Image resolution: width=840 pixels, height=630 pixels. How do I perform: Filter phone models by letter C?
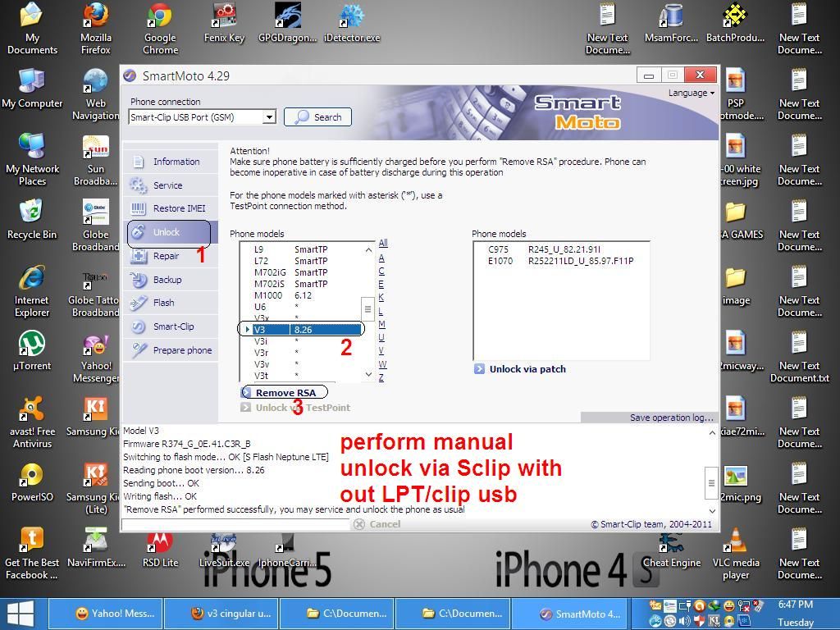pyautogui.click(x=381, y=271)
